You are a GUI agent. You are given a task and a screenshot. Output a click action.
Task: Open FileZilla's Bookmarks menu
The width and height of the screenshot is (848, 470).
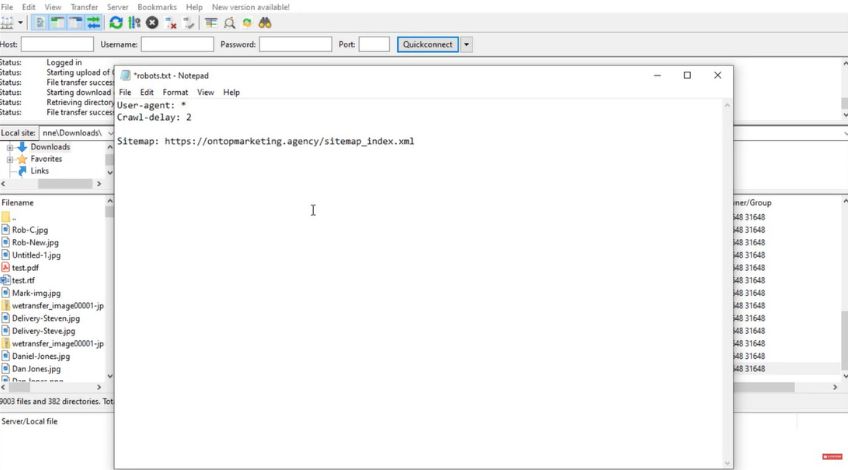point(157,7)
